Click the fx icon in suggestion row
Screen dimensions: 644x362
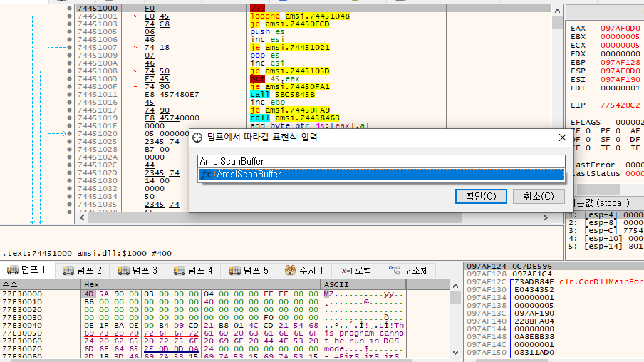pos(207,174)
